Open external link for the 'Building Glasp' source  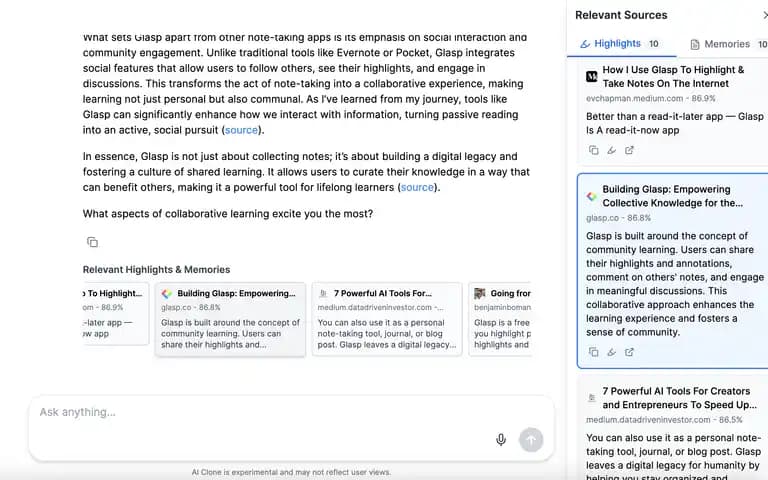point(629,352)
